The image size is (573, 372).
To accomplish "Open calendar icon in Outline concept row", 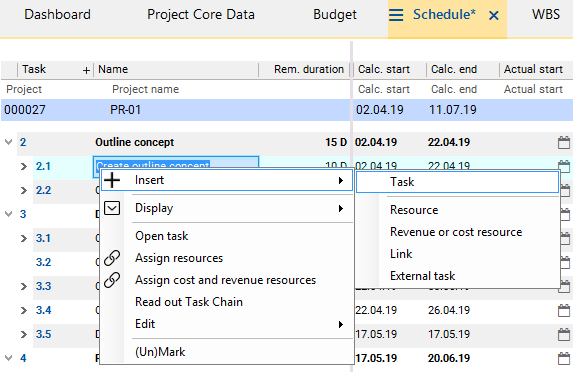I will [x=564, y=142].
